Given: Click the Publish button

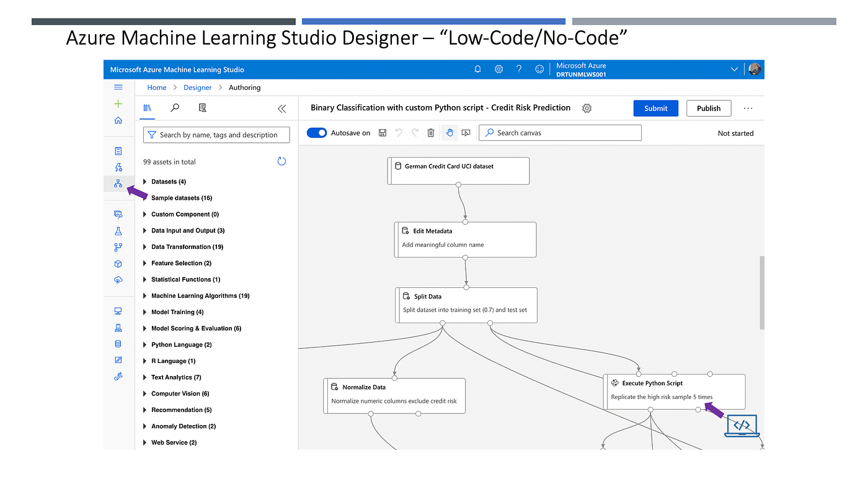Looking at the screenshot, I should click(709, 108).
